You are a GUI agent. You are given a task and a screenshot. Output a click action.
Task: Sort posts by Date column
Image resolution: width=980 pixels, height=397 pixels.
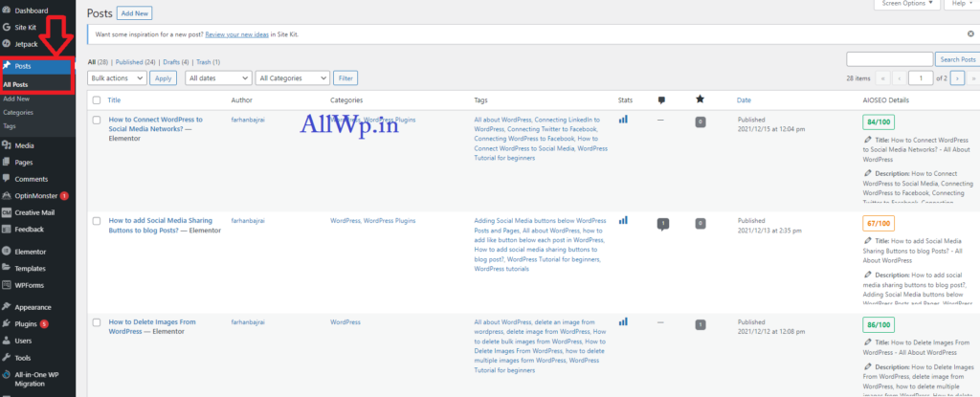point(744,100)
